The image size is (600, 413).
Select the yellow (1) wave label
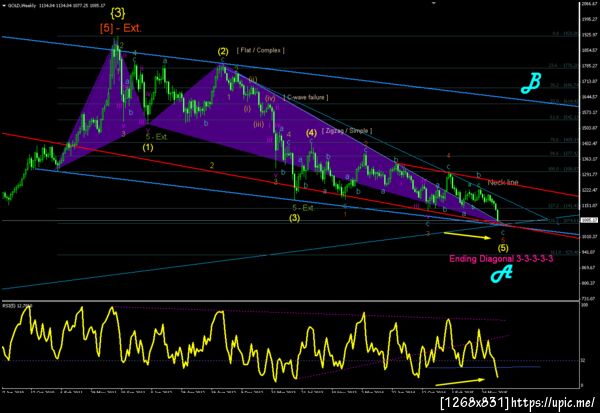pyautogui.click(x=148, y=147)
